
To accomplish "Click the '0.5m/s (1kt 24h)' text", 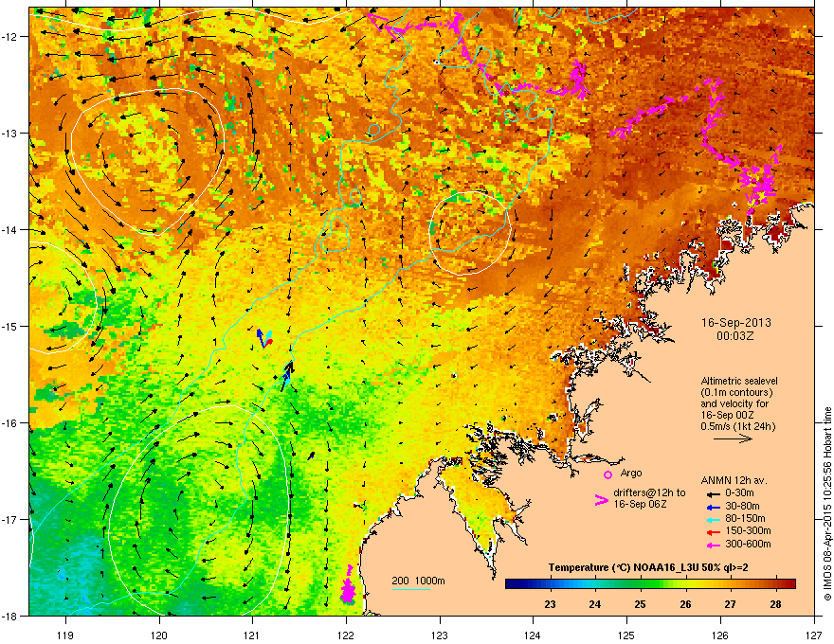I will (737, 426).
